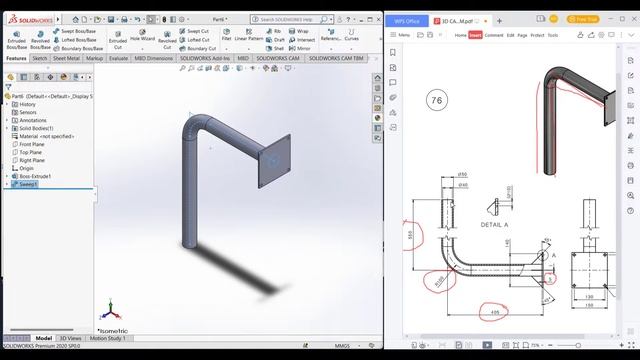Open the Protect tab in WPS
The image size is (640, 360).
click(x=537, y=35)
